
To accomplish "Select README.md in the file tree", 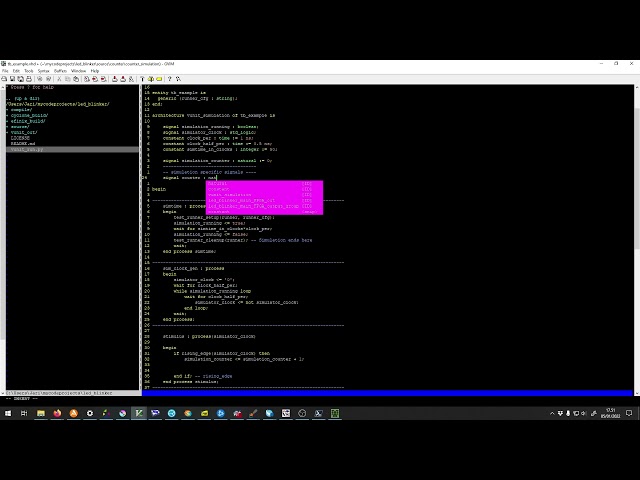I will [x=23, y=144].
